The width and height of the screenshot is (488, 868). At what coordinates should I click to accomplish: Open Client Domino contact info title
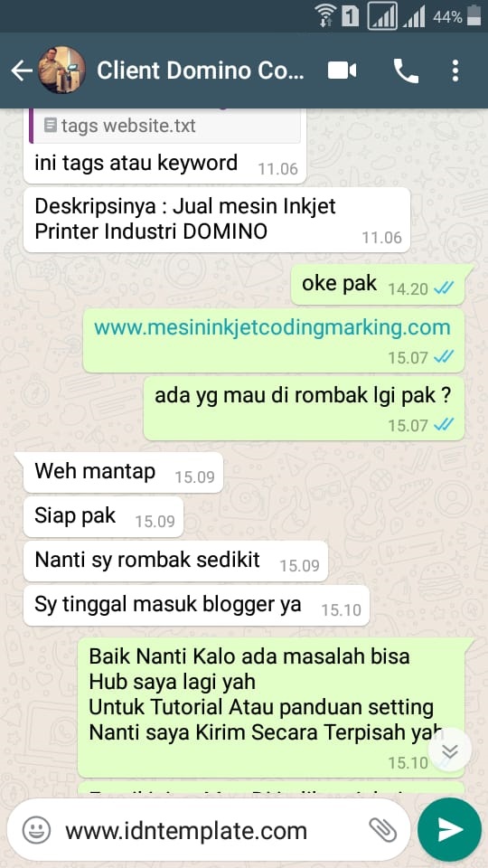point(201,71)
